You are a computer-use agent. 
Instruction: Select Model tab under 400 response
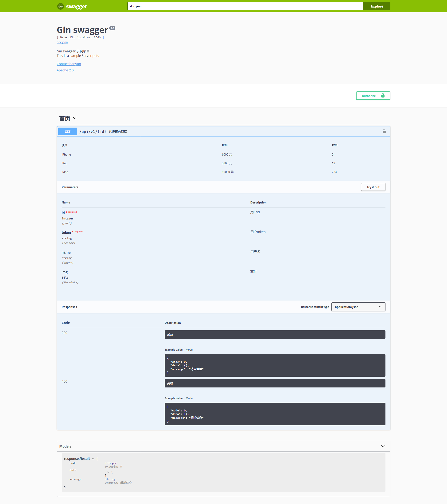[189, 398]
